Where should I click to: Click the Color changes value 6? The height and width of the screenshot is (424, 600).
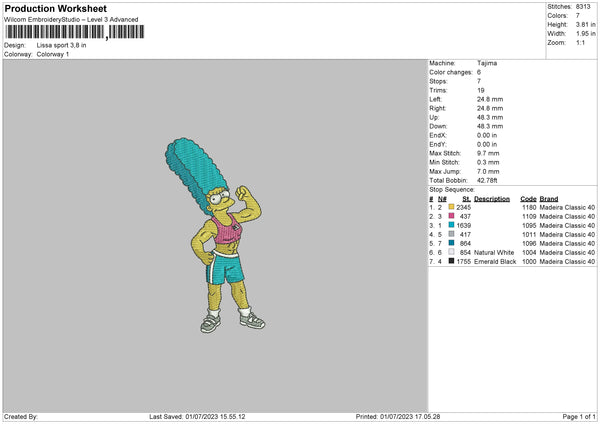(479, 72)
